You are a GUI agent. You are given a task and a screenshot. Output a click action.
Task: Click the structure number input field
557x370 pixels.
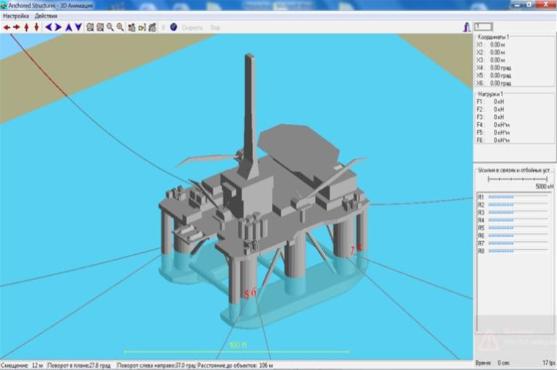pos(483,27)
